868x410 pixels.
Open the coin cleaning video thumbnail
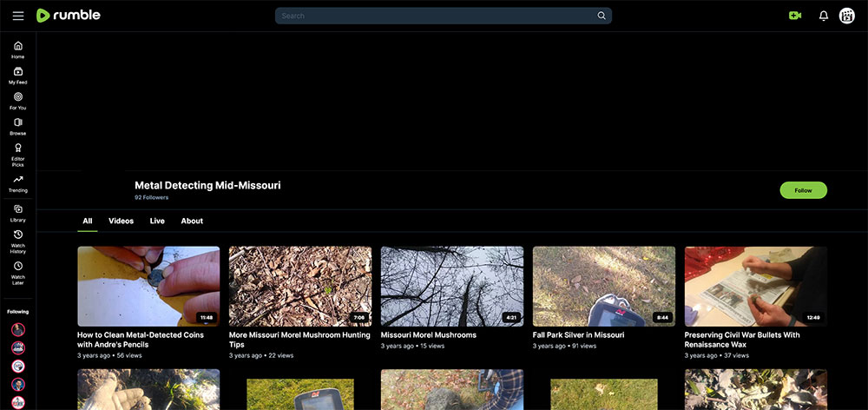[148, 287]
